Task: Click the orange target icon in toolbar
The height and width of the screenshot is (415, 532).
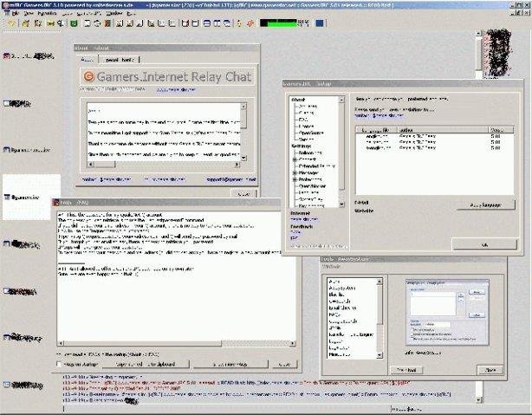Action: click(x=250, y=23)
